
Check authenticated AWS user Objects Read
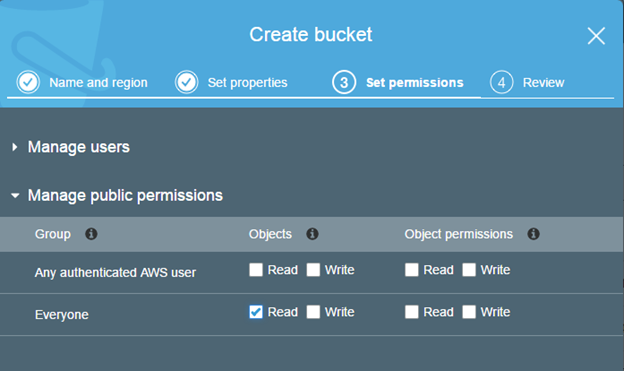pos(256,269)
